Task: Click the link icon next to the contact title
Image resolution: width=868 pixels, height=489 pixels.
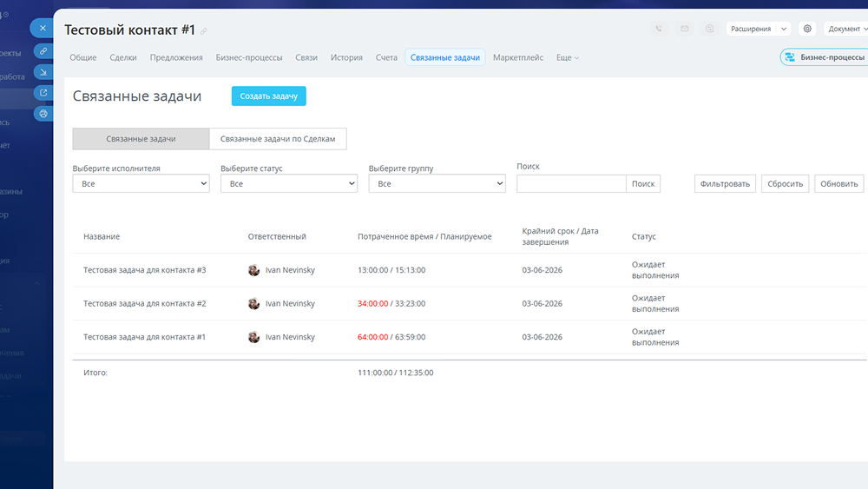Action: pos(204,31)
